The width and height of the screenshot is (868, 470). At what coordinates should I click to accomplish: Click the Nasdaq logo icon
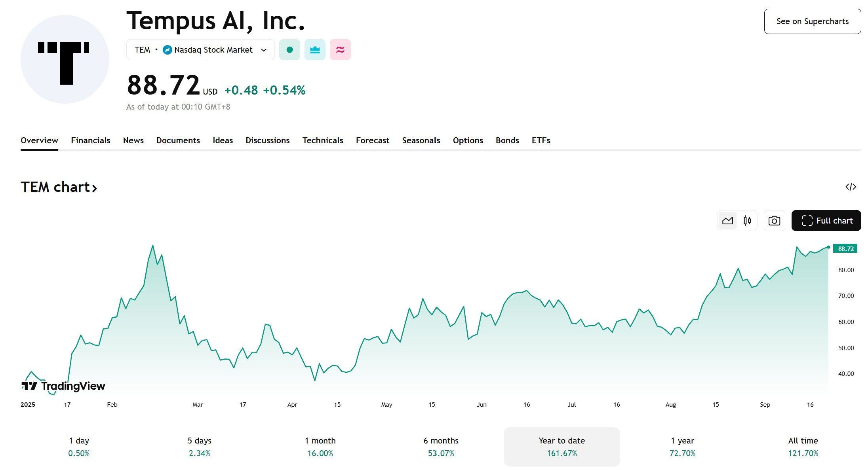click(168, 50)
